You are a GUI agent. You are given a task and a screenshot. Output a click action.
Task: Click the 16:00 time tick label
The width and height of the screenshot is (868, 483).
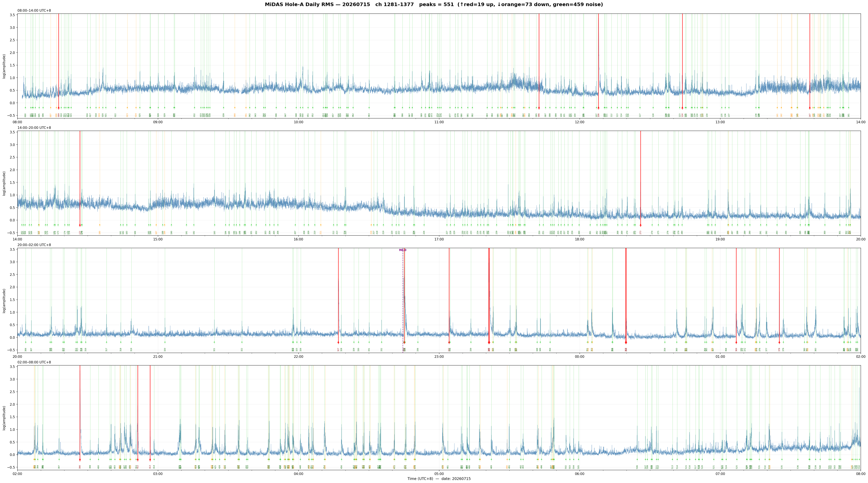click(299, 239)
